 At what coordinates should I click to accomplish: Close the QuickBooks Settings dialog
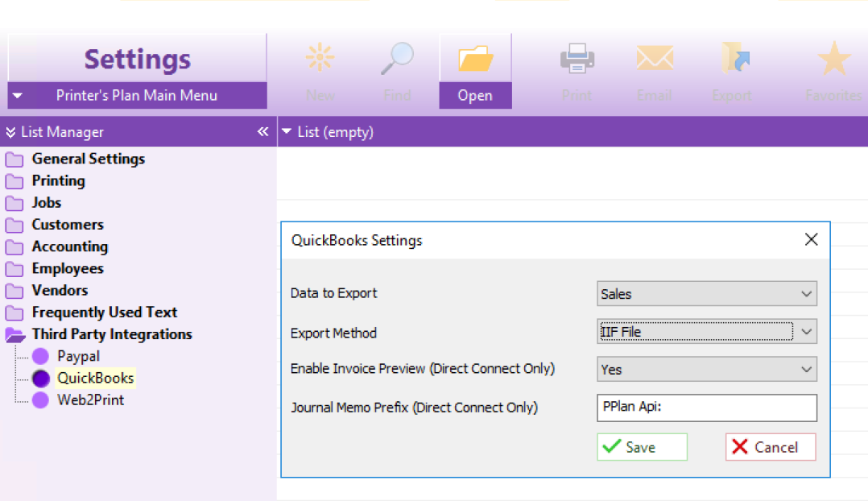click(811, 239)
